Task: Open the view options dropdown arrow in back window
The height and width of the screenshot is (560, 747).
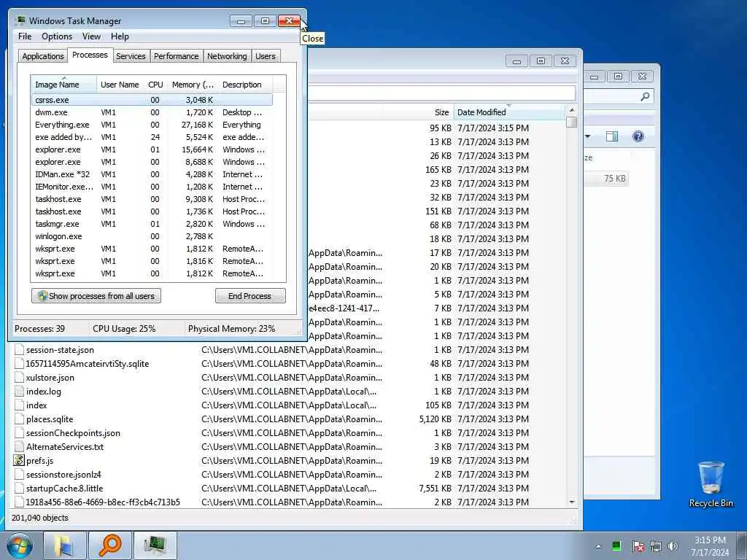Action: 588,136
